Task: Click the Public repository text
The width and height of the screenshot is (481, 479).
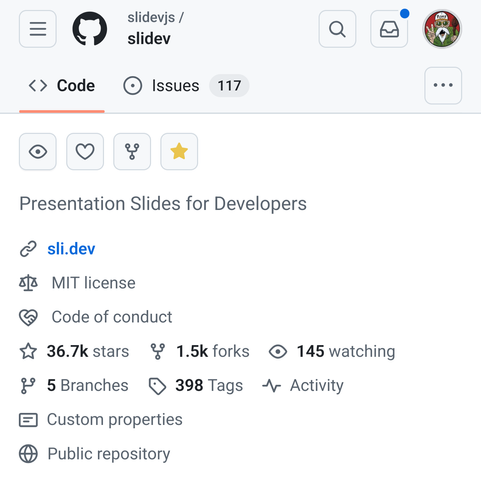Action: (109, 454)
